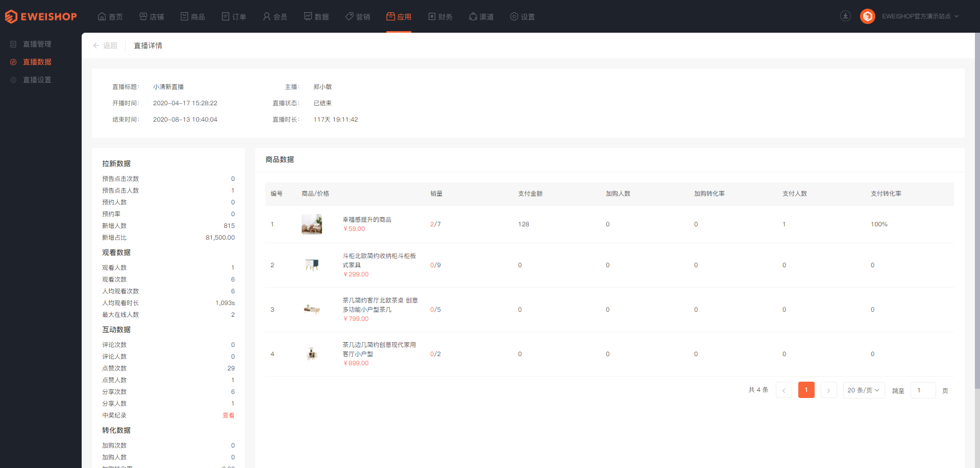This screenshot has height=468, width=980.
Task: Open the 商品 products menu
Action: [193, 16]
